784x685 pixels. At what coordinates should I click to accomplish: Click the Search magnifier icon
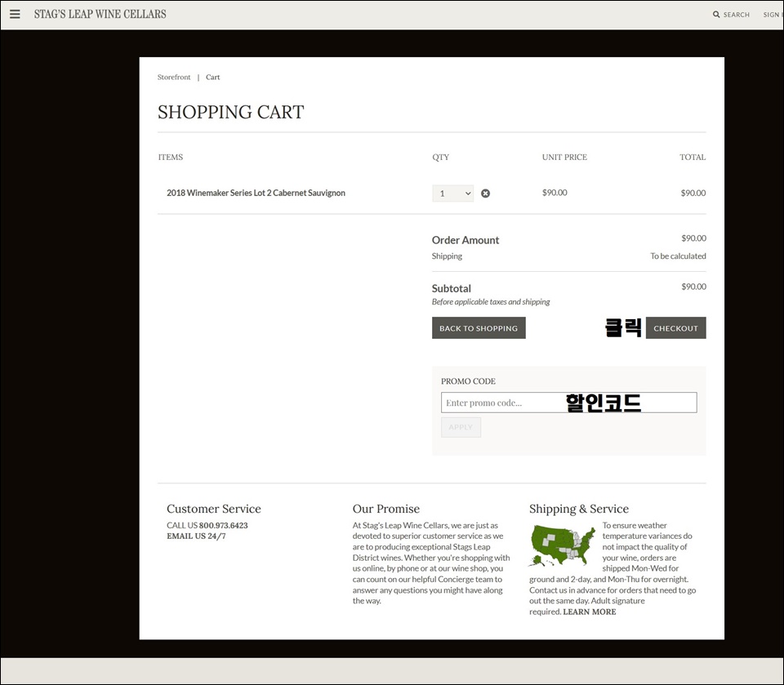pos(716,15)
